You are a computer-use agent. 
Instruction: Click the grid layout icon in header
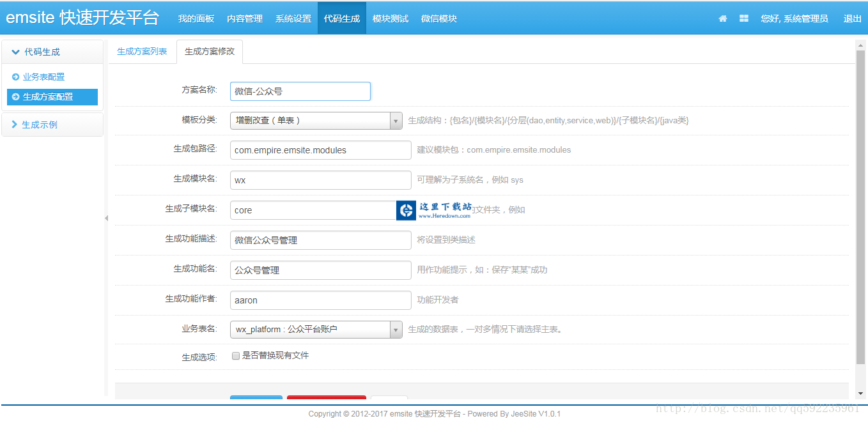[744, 19]
